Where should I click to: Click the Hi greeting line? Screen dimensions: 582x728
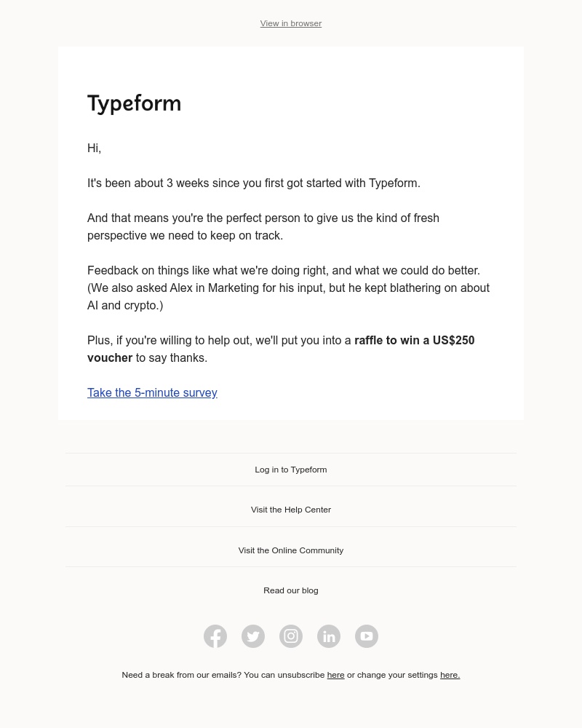pyautogui.click(x=94, y=148)
